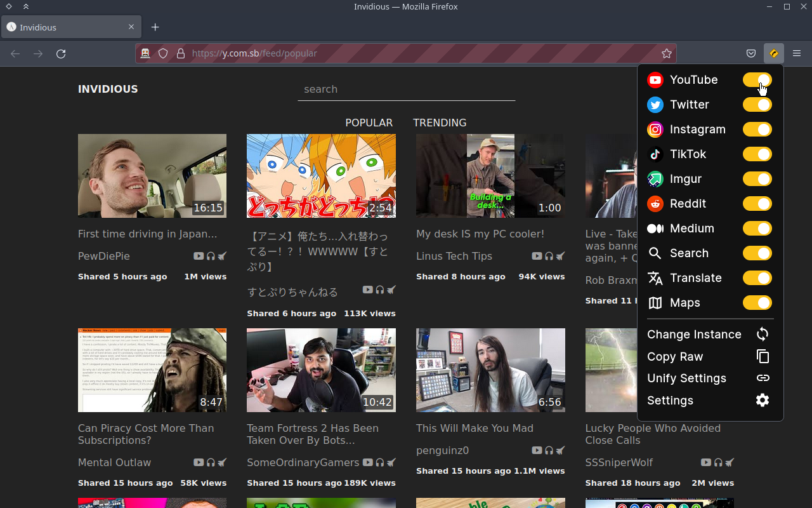Click the INVIDIOUS home link
812x508 pixels.
pos(108,89)
